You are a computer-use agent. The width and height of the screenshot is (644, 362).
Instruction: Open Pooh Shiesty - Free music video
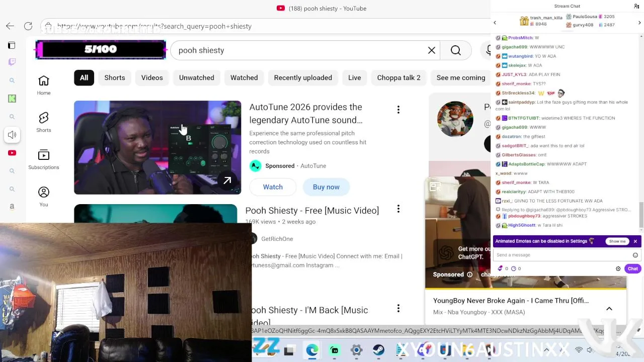[x=312, y=210]
